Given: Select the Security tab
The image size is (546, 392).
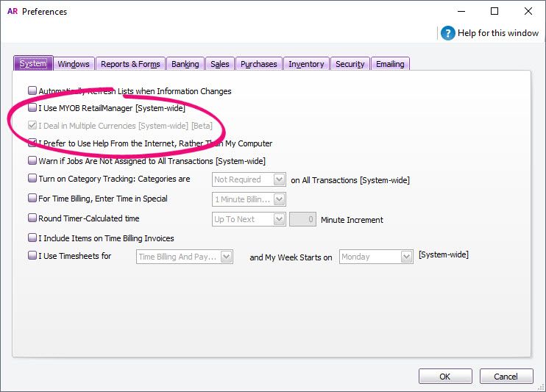Looking at the screenshot, I should pyautogui.click(x=350, y=64).
